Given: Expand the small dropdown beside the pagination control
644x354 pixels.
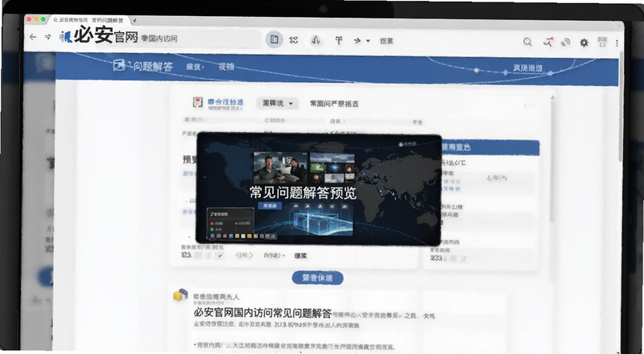Looking at the screenshot, I should (275, 255).
